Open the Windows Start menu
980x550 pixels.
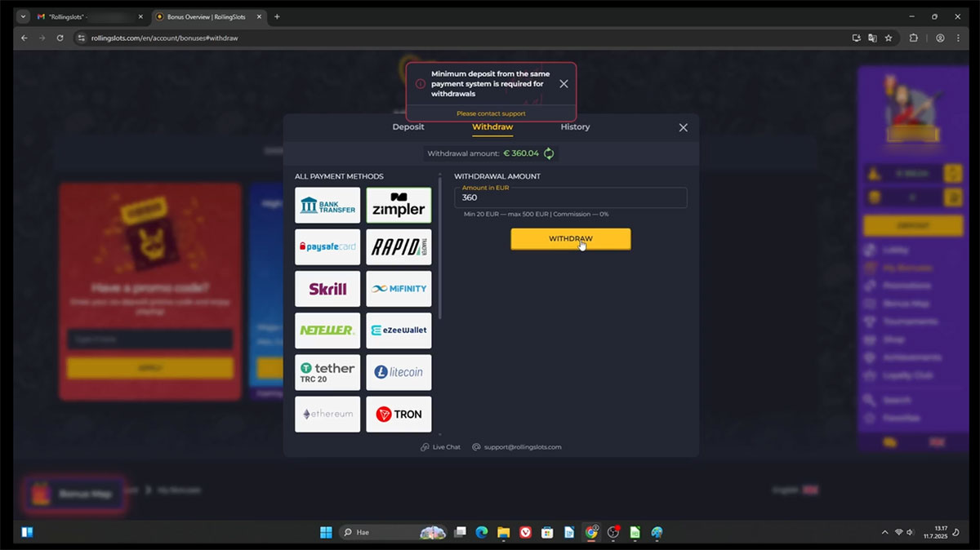pyautogui.click(x=326, y=532)
